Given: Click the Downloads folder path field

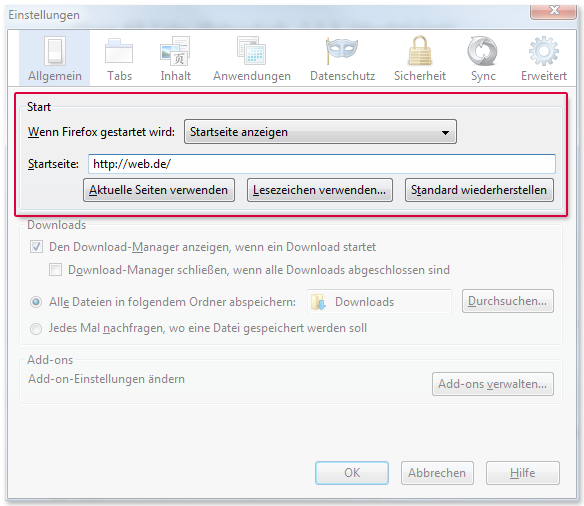Looking at the screenshot, I should (379, 302).
